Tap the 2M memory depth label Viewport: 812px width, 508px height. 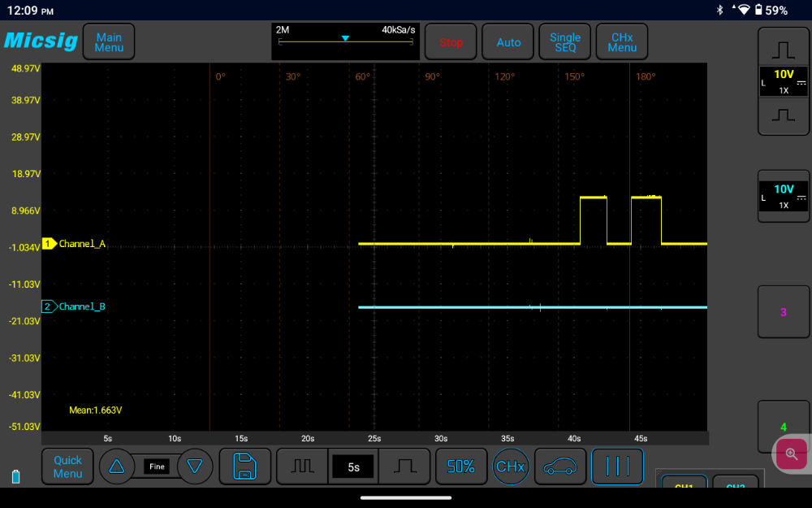283,30
